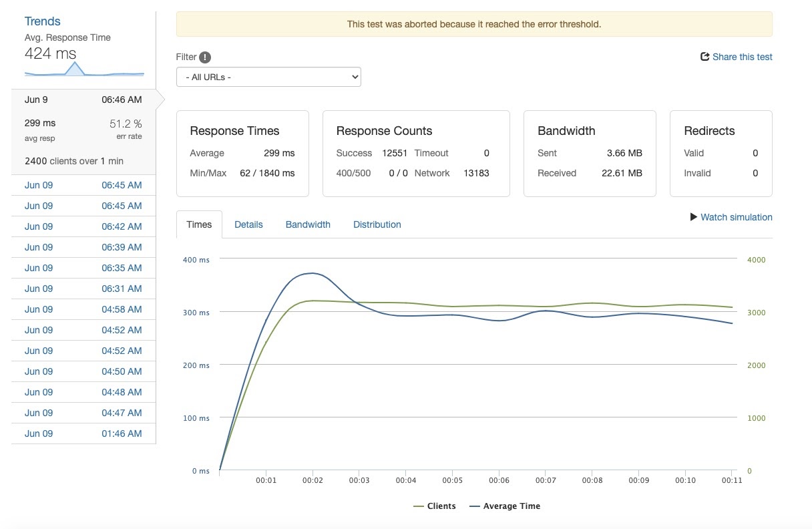Viewport: 812px width, 529px height.
Task: Open the Jun 09 04:47 AM test run
Action: 83,413
